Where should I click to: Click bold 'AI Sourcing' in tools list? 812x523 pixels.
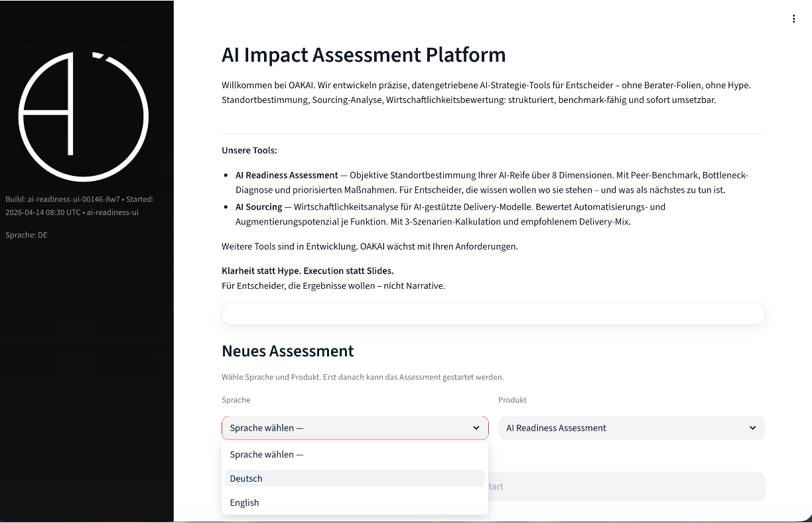pos(259,207)
